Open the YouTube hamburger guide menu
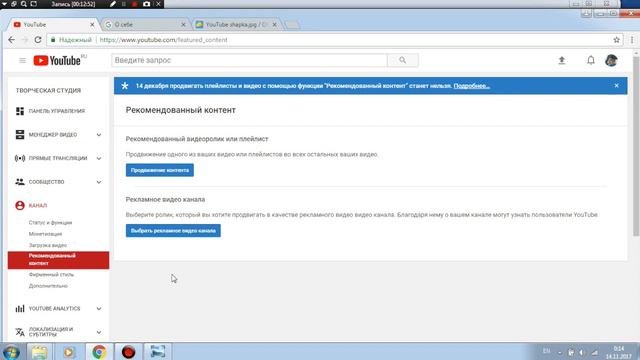Image resolution: width=640 pixels, height=360 pixels. coord(22,60)
